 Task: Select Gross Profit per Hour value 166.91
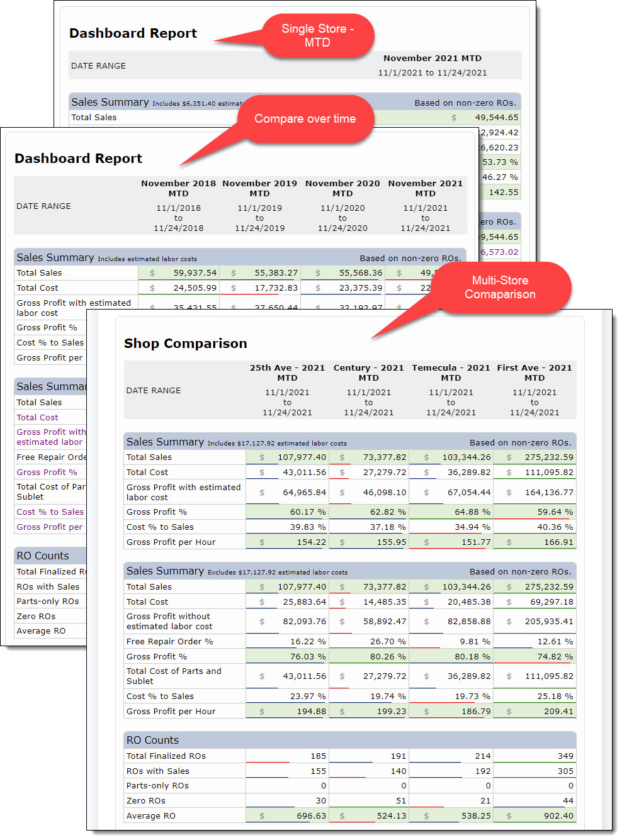559,542
